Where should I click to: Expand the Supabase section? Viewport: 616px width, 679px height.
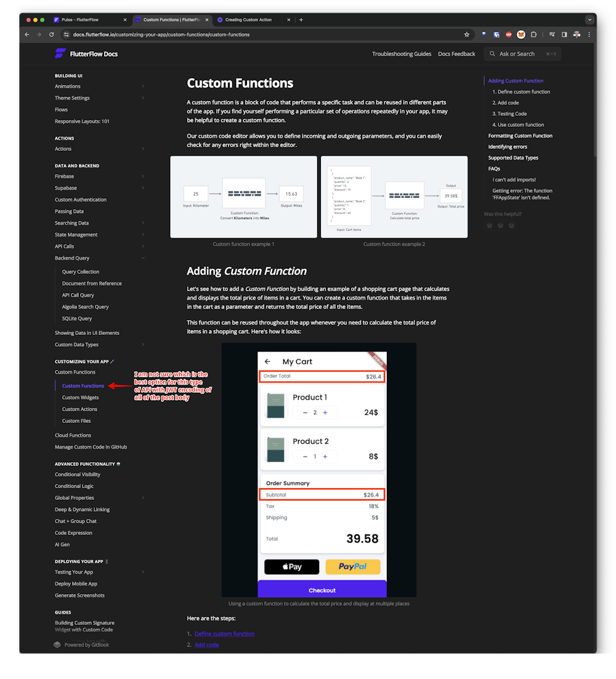click(143, 188)
